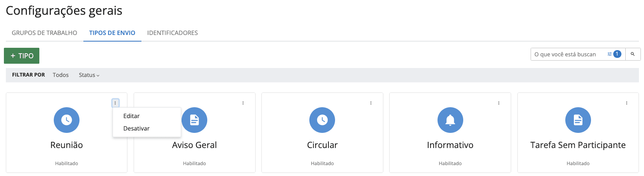Close the Reunião card options menu

point(115,103)
